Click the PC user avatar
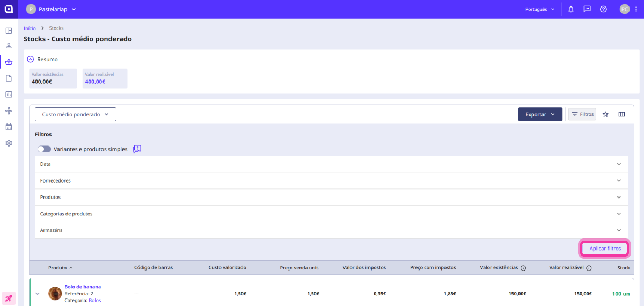Screen dimensions: 644x306 625,9
